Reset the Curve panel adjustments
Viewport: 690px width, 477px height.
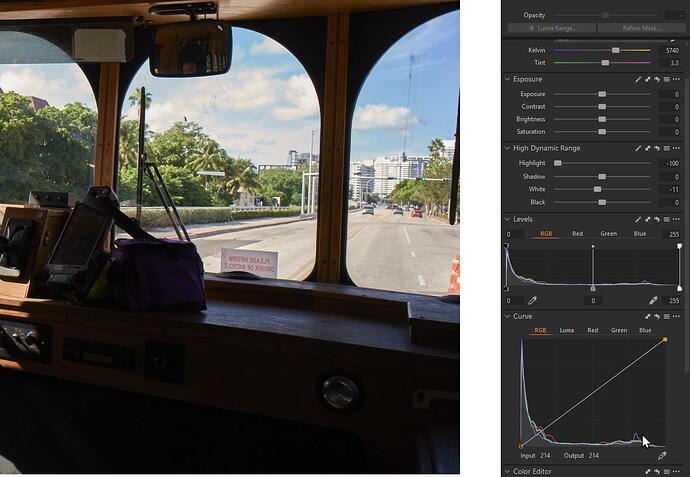[x=657, y=316]
